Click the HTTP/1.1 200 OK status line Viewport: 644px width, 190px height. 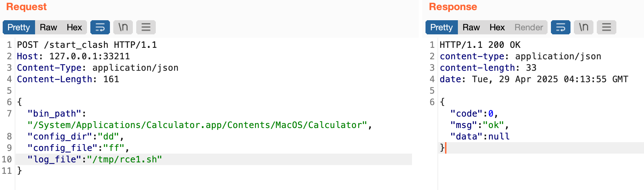pos(480,45)
